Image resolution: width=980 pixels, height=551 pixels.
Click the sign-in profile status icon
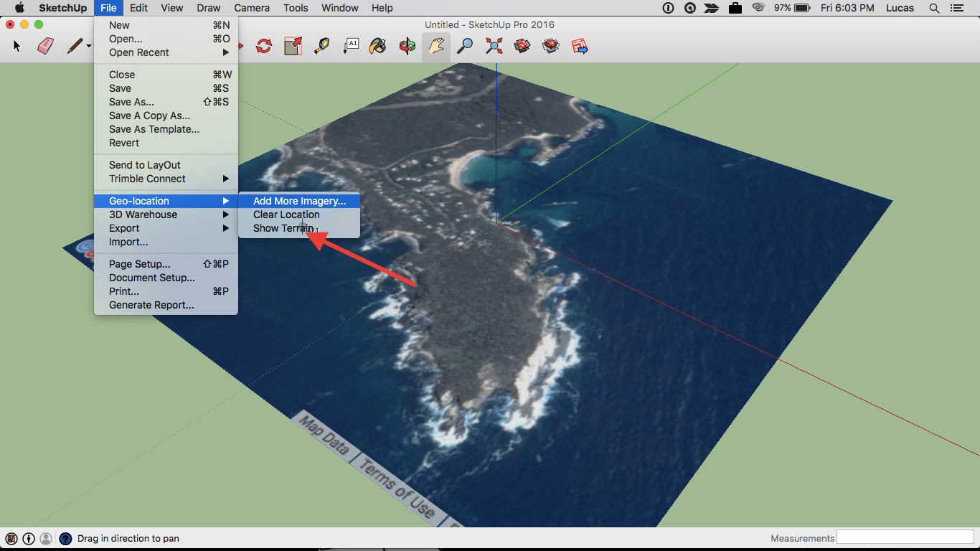pyautogui.click(x=46, y=538)
